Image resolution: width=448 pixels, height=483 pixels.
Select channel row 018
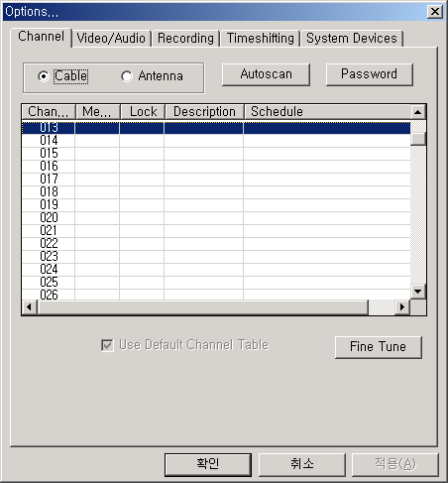(x=216, y=192)
